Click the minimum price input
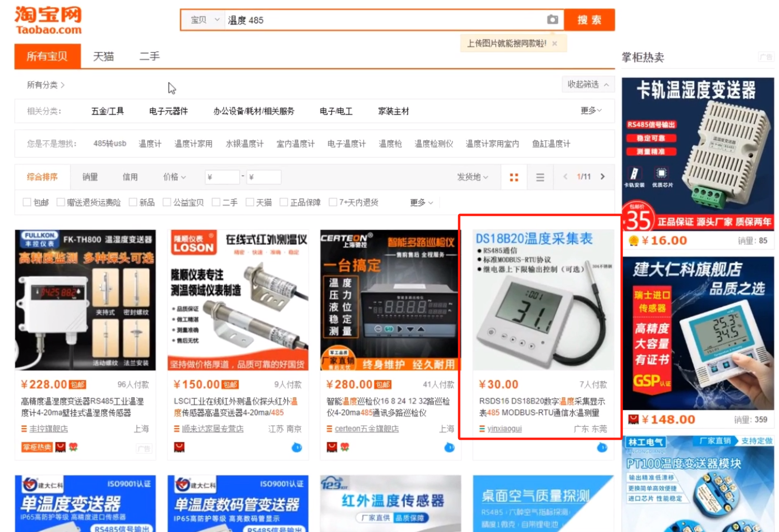779x532 pixels. (222, 177)
